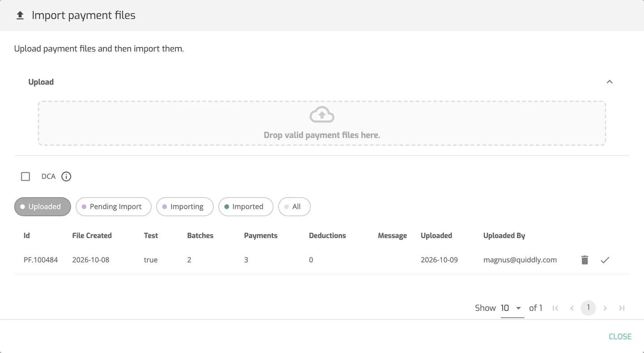
Task: Click the Deductions column header
Action: pyautogui.click(x=327, y=236)
